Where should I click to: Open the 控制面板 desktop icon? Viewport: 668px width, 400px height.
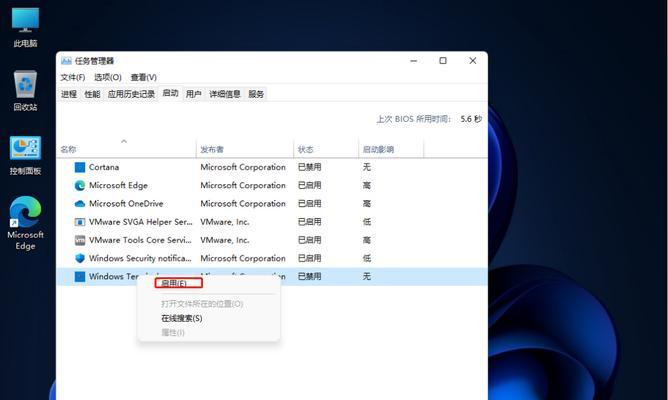click(x=25, y=155)
